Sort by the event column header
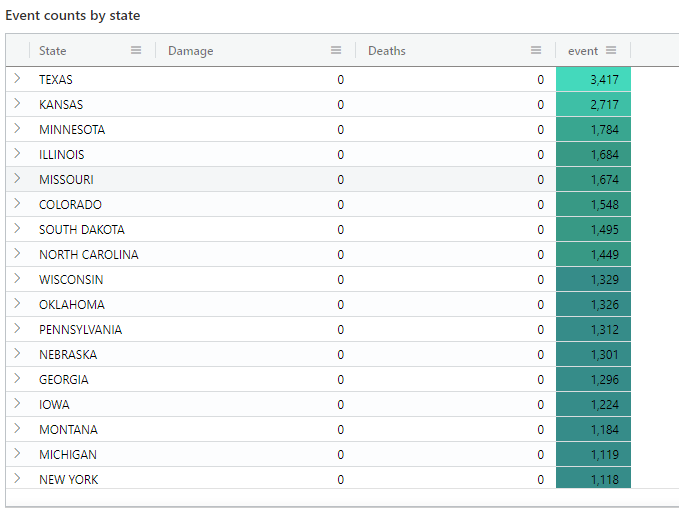The height and width of the screenshot is (511, 679). (x=582, y=51)
